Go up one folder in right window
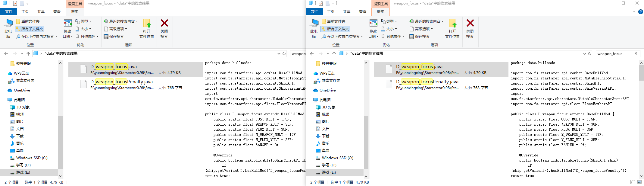Screen dimensions: 644x186 pos(334,53)
